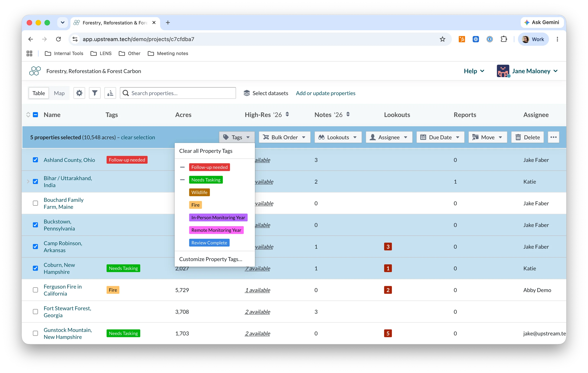Check the Bouchard Family Farm, Maine checkbox

click(x=35, y=203)
